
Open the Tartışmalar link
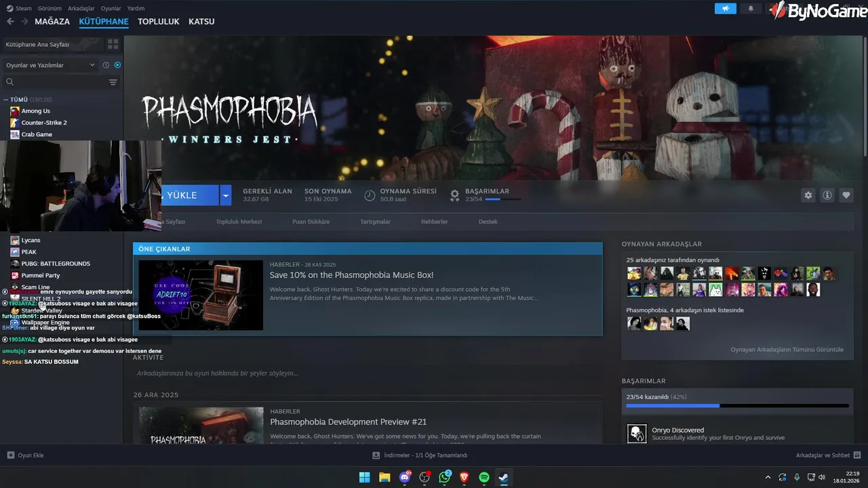pos(375,222)
